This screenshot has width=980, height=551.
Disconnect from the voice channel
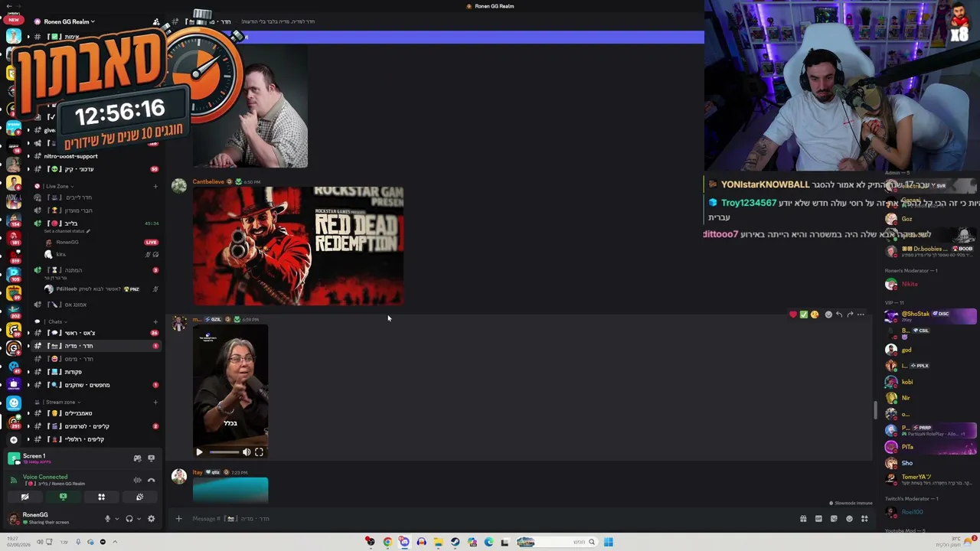click(x=151, y=480)
